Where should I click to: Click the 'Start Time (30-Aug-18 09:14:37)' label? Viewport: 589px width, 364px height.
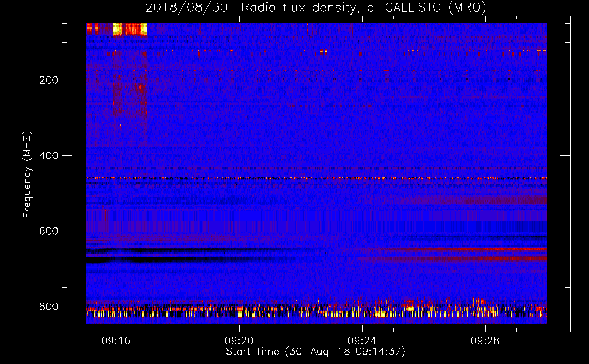[316, 352]
